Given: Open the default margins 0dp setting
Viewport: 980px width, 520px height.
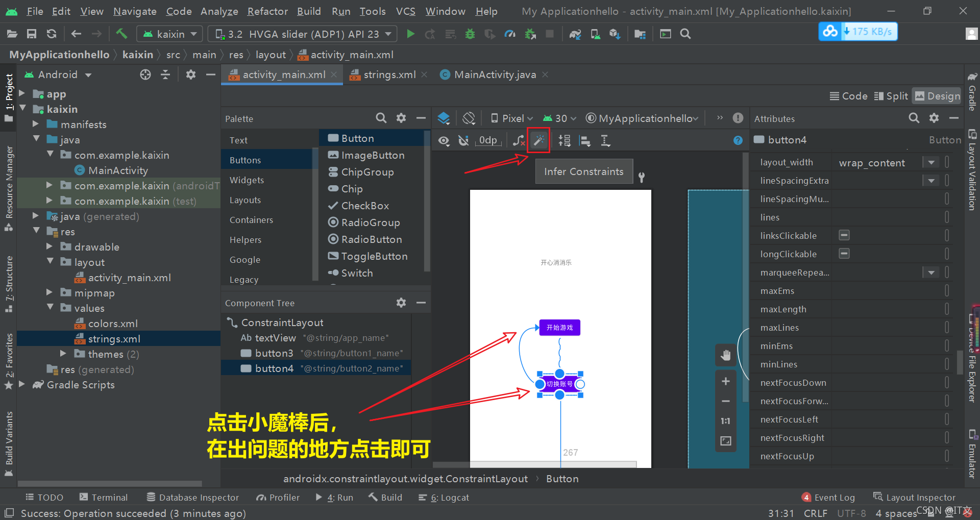Looking at the screenshot, I should pyautogui.click(x=488, y=140).
